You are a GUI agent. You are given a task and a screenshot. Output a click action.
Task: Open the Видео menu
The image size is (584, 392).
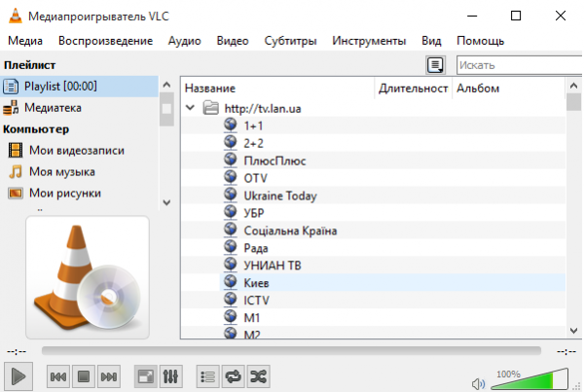pos(233,41)
